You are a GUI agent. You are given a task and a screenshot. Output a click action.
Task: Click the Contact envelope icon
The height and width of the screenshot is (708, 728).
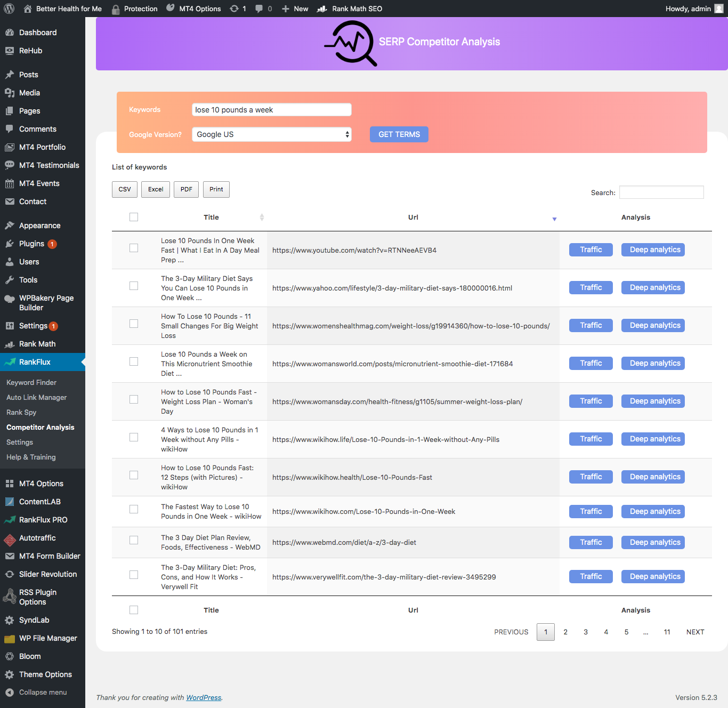point(10,202)
